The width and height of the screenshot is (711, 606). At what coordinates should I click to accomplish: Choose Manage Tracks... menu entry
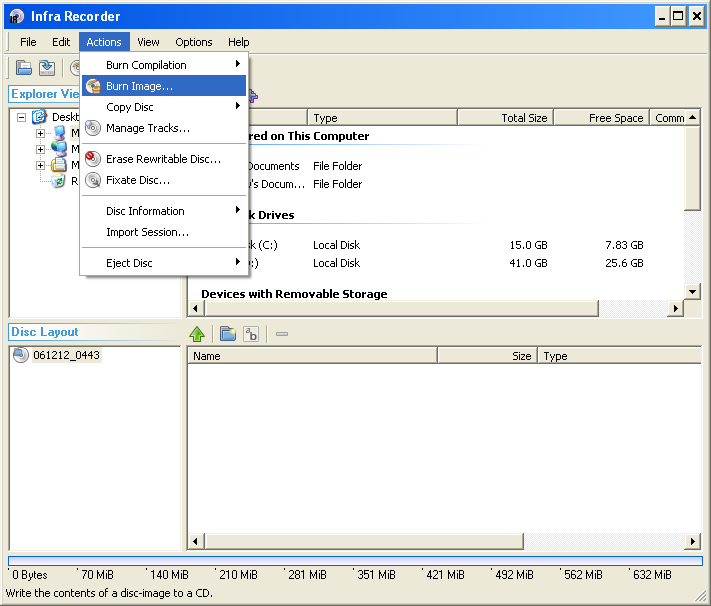pos(164,128)
